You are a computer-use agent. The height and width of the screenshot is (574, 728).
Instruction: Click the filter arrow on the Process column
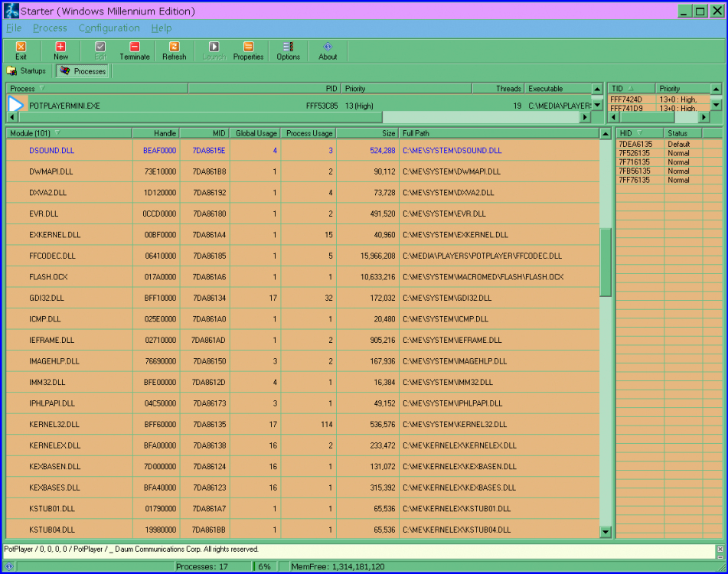[44, 88]
